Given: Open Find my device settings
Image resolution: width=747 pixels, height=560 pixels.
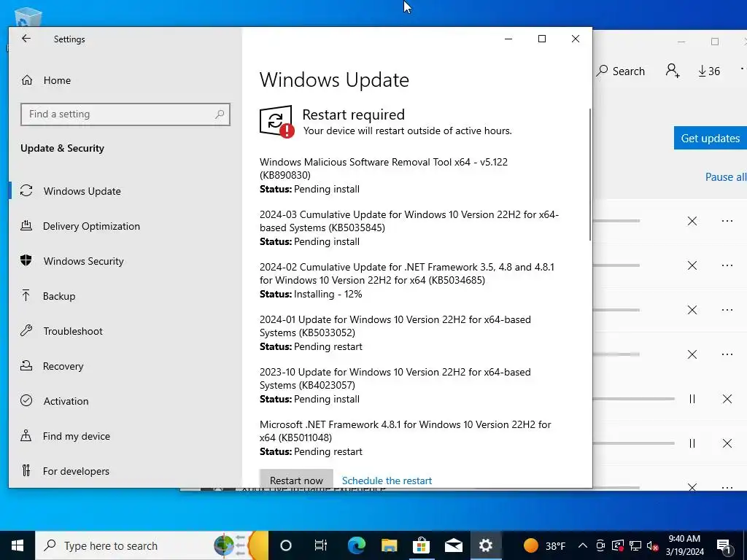Looking at the screenshot, I should [76, 436].
